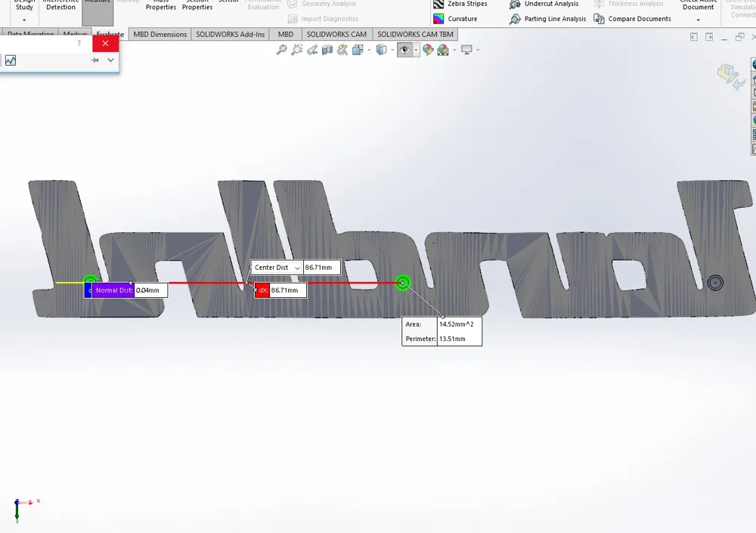Open the Center Dist dropdown in callout

click(297, 268)
